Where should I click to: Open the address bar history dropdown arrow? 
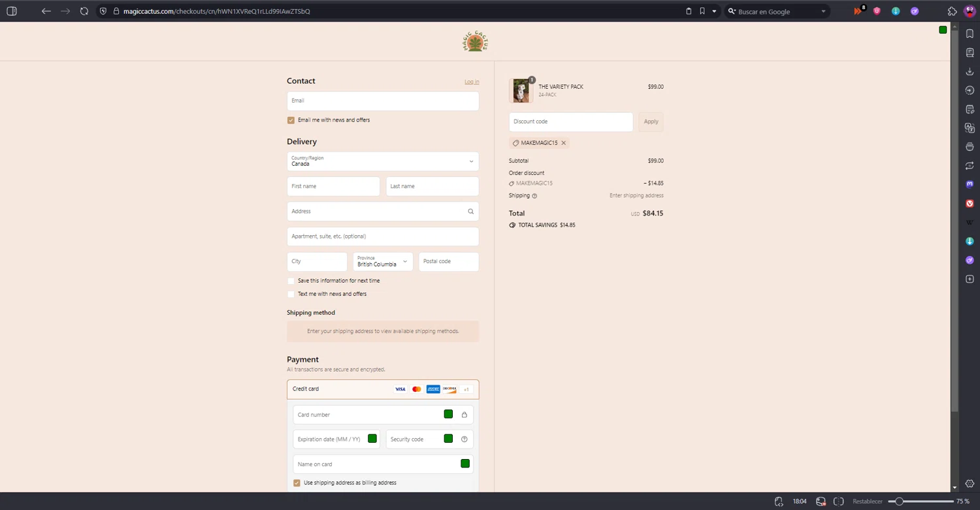tap(714, 11)
